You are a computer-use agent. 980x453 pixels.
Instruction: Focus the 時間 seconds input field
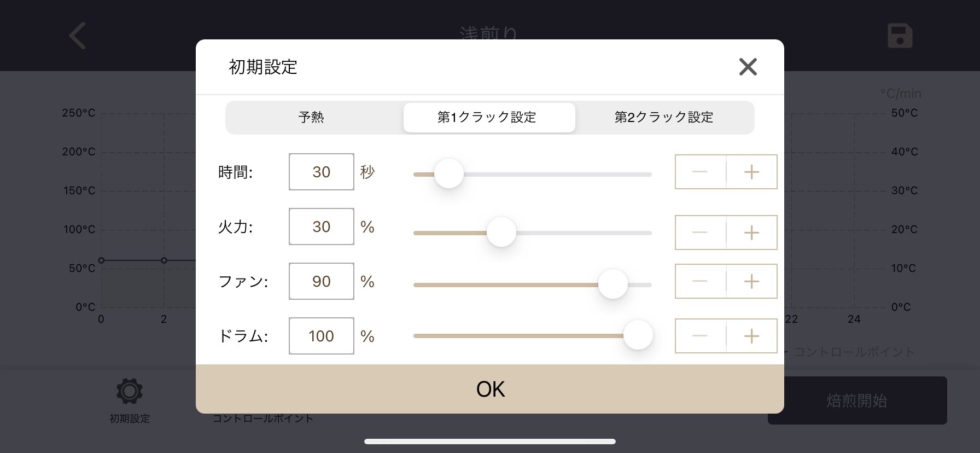pyautogui.click(x=322, y=172)
